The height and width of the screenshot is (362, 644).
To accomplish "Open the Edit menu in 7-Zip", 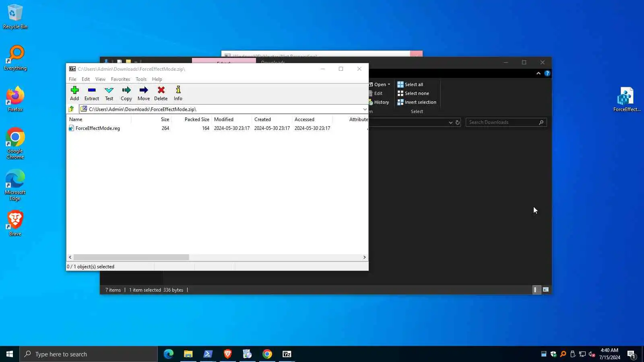I will point(86,79).
